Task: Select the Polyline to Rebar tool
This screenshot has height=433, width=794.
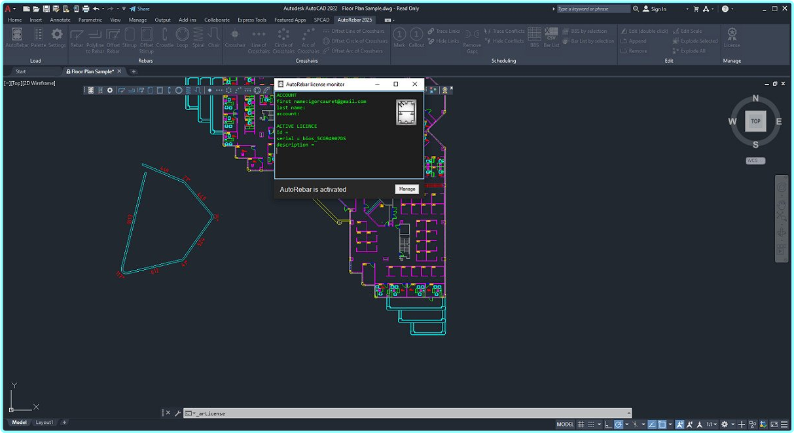Action: tap(95, 41)
